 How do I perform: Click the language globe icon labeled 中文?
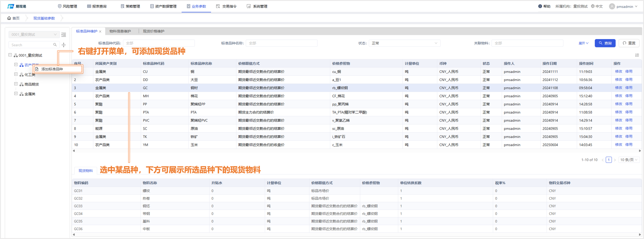click(593, 6)
